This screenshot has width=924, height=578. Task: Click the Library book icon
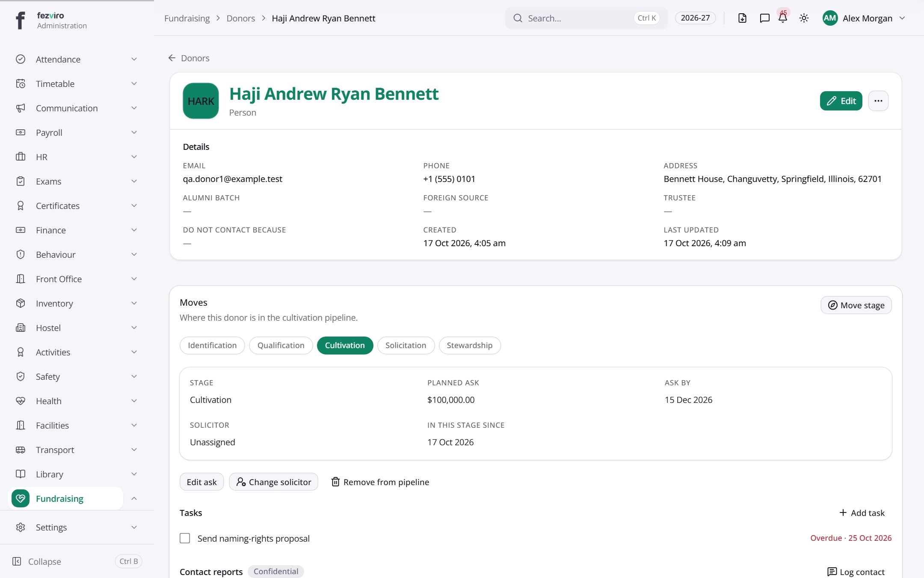tap(21, 474)
